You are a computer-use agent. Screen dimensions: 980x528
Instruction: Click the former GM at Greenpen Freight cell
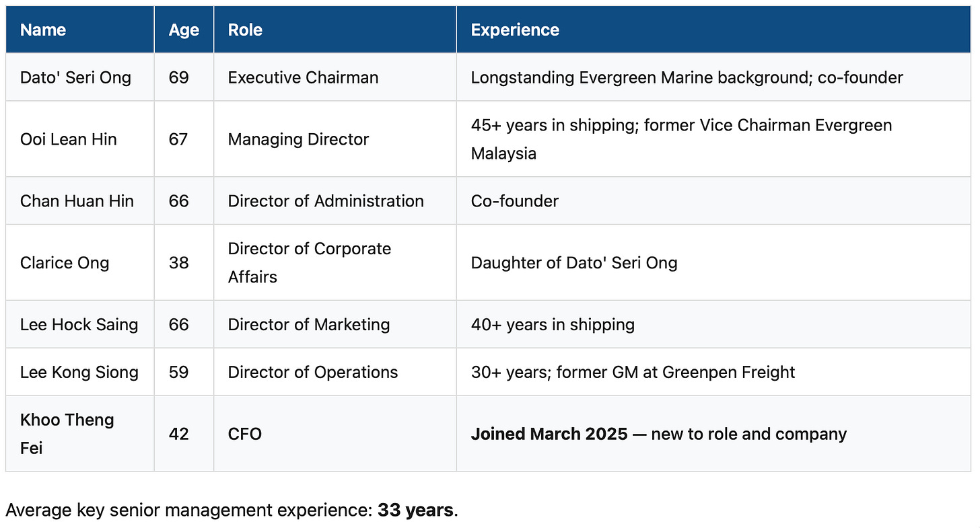[713, 372]
